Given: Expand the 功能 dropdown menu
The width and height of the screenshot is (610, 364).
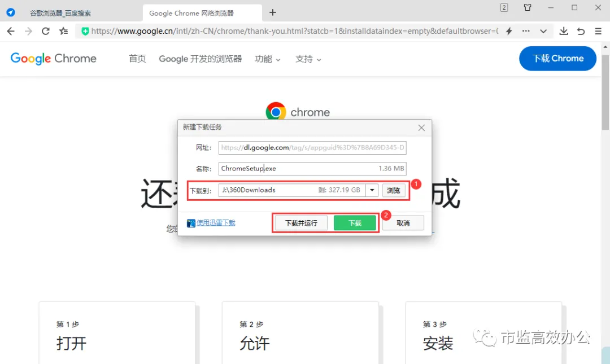Looking at the screenshot, I should pyautogui.click(x=267, y=59).
